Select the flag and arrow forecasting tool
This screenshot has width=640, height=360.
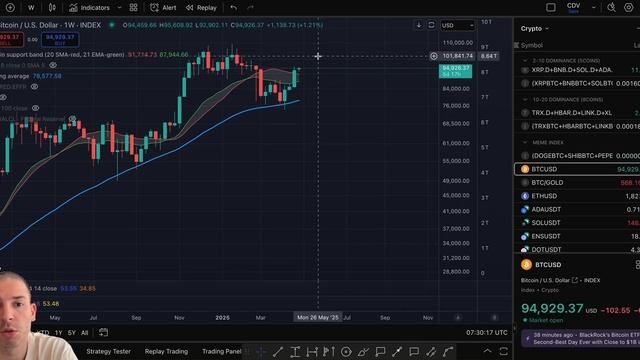[x=329, y=351]
